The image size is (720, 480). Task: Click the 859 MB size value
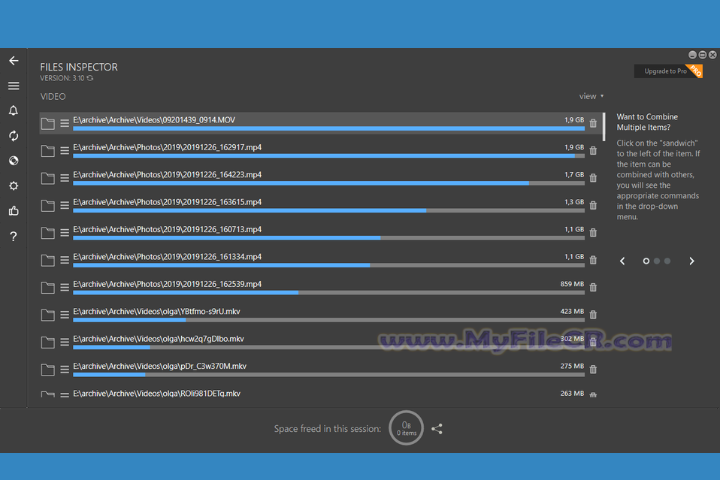pyautogui.click(x=572, y=284)
